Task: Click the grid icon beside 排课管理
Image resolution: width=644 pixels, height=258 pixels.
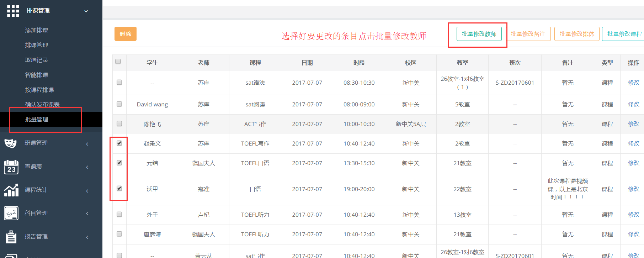Action: coord(13,11)
